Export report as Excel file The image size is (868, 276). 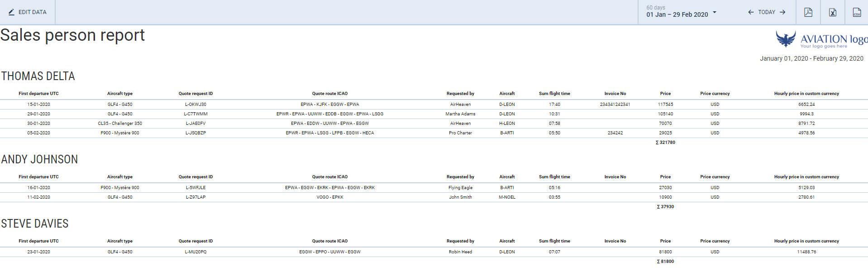[x=833, y=12]
